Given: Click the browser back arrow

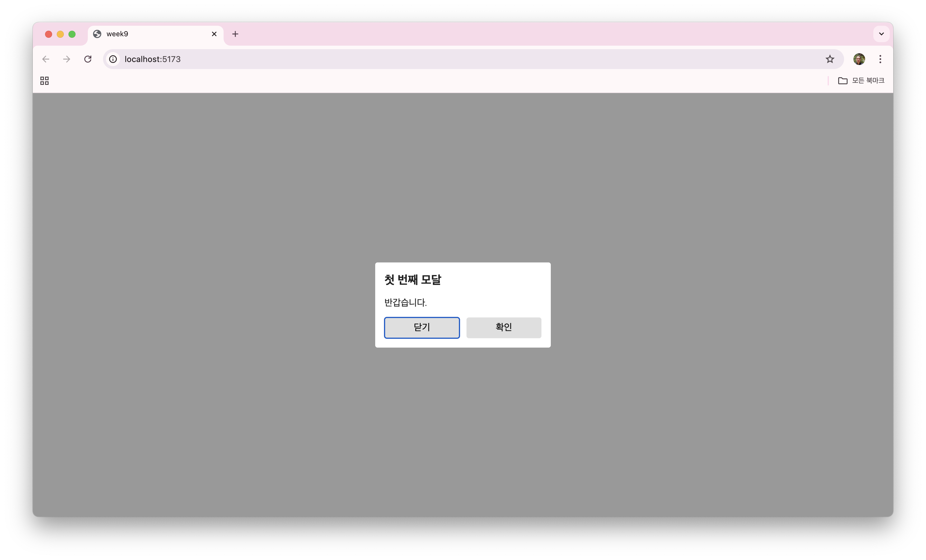Looking at the screenshot, I should click(46, 59).
